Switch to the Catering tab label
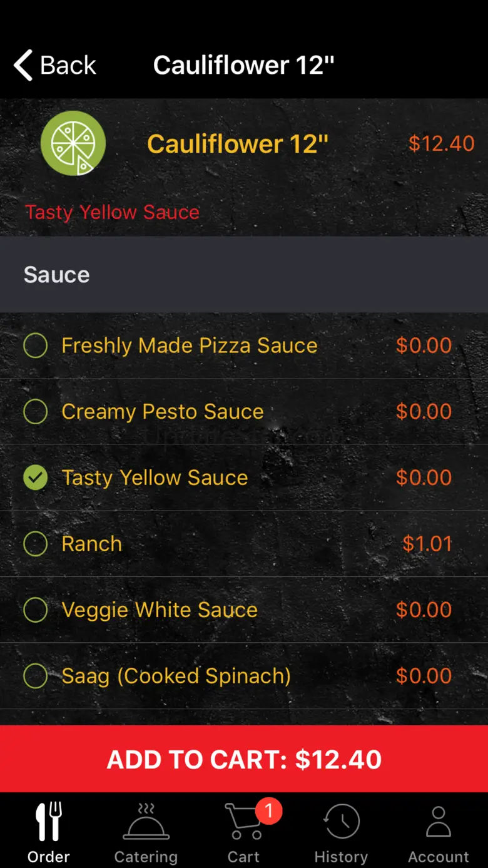The width and height of the screenshot is (488, 868). [146, 857]
